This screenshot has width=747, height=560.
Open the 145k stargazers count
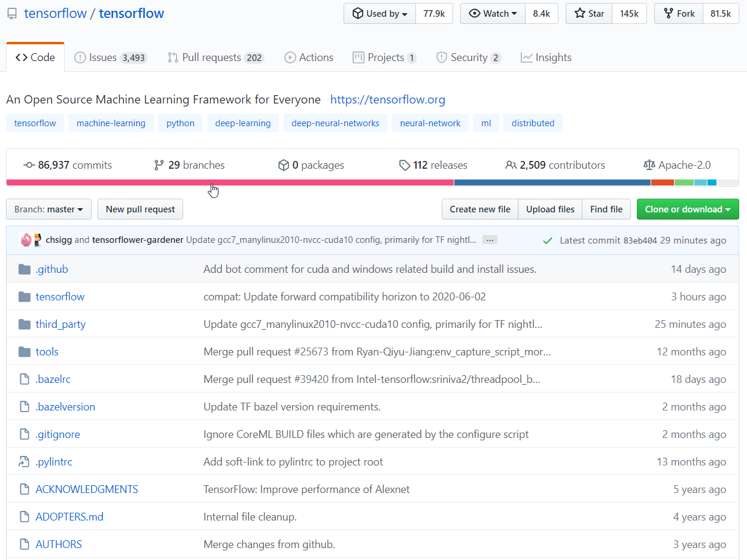629,14
